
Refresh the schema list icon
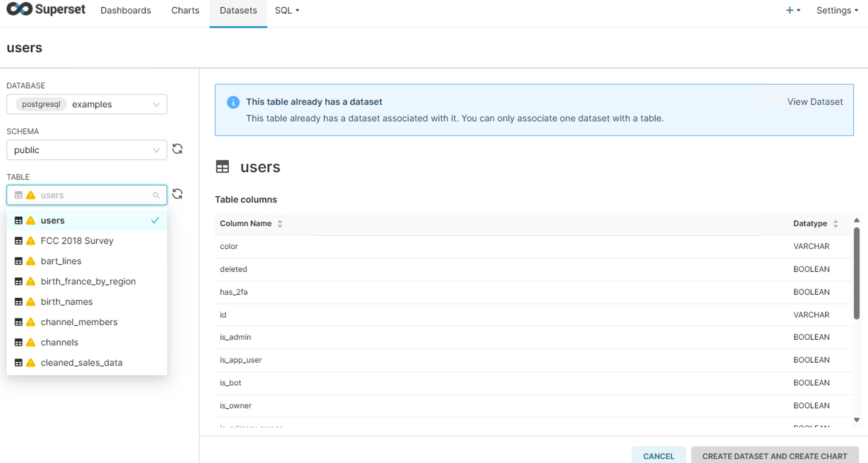[177, 149]
